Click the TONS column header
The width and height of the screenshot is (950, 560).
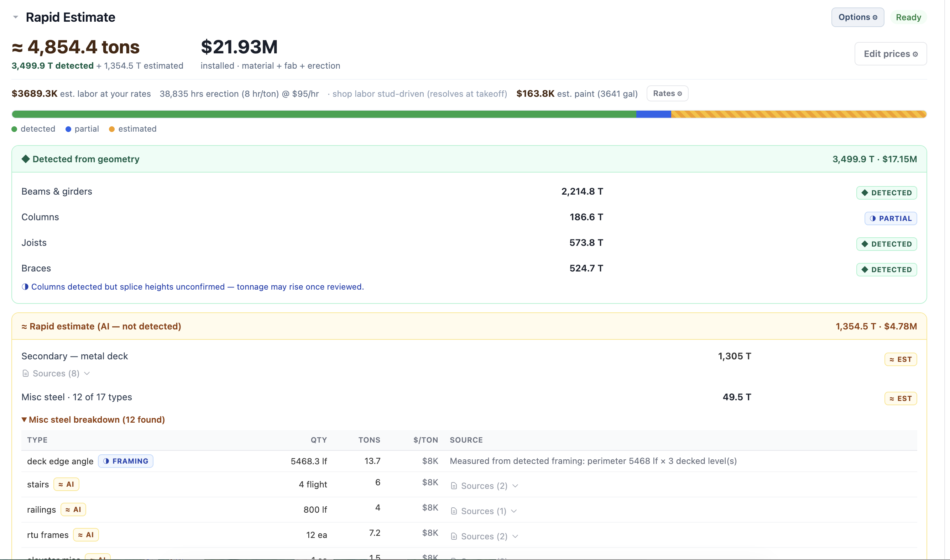tap(369, 440)
